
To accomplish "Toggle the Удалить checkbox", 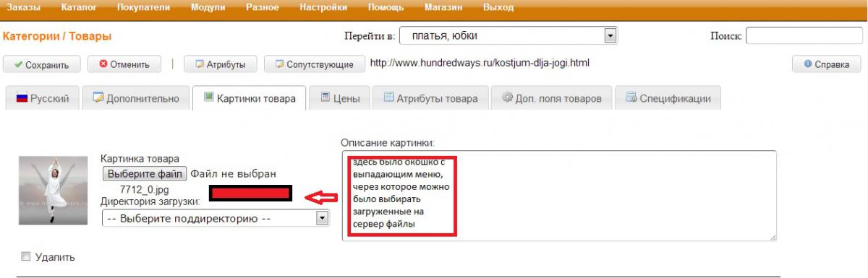I will click(27, 256).
